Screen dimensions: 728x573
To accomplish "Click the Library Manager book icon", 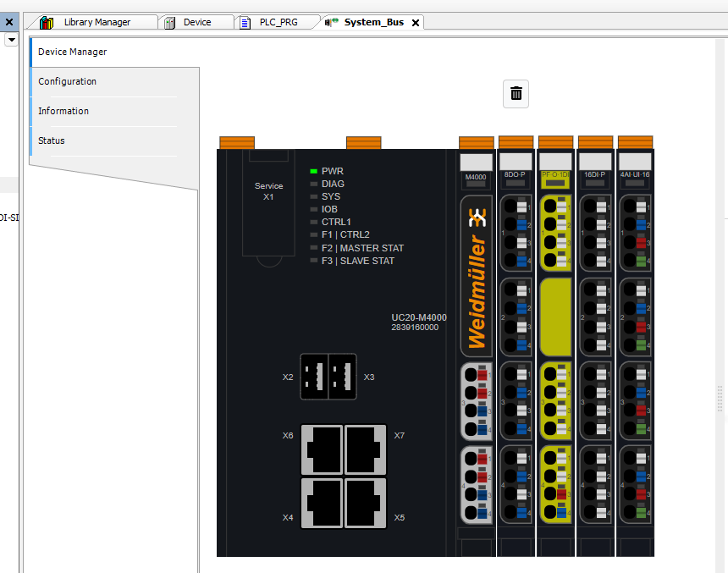I will tap(47, 22).
